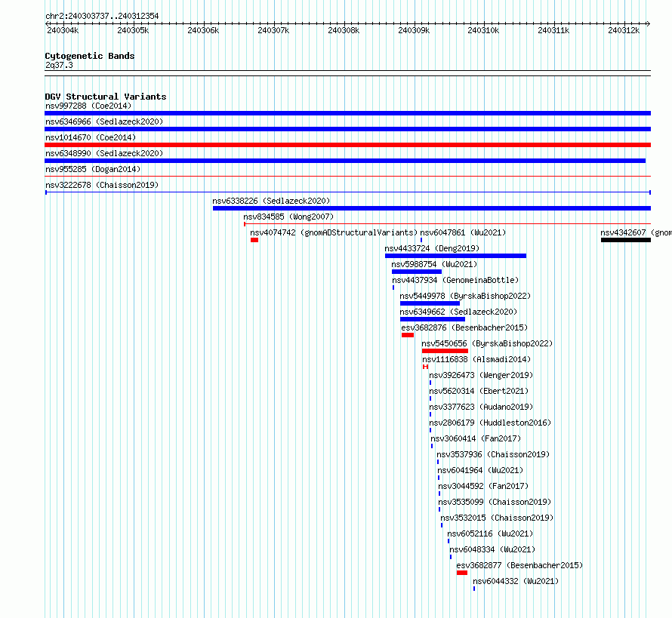Click the red marker under nsv1116838
Image resolution: width=672 pixels, height=618 pixels.
click(425, 367)
